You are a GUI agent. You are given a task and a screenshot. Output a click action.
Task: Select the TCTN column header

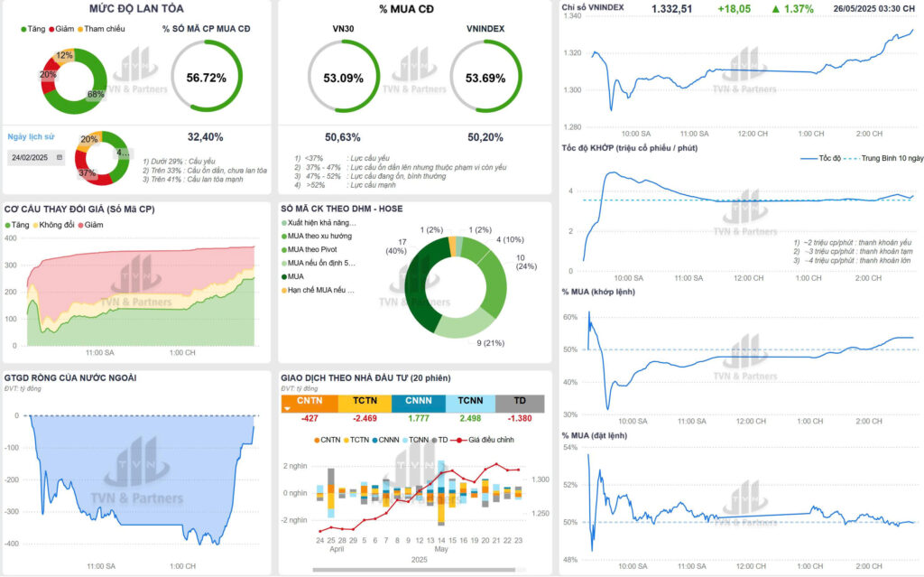[x=365, y=399]
